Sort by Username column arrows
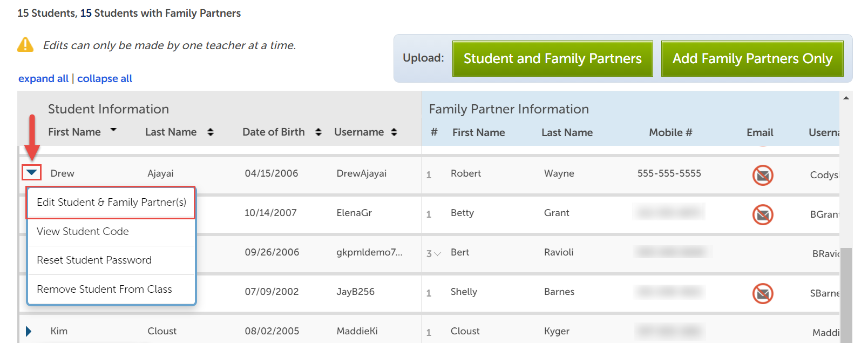The width and height of the screenshot is (868, 343). coord(394,132)
